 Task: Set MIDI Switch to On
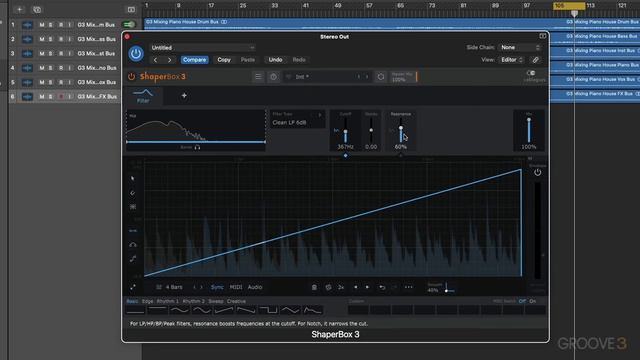(x=533, y=301)
